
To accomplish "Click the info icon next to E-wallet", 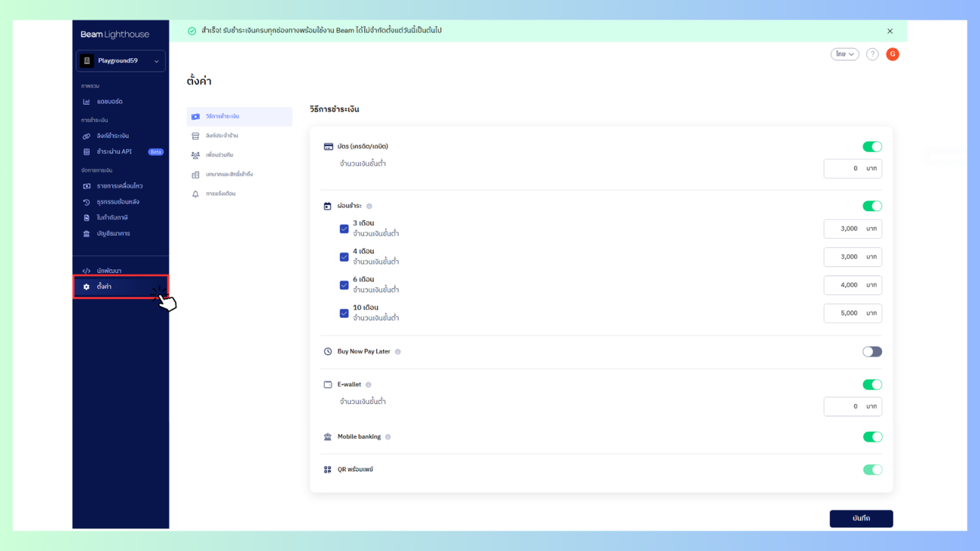I will (x=368, y=384).
